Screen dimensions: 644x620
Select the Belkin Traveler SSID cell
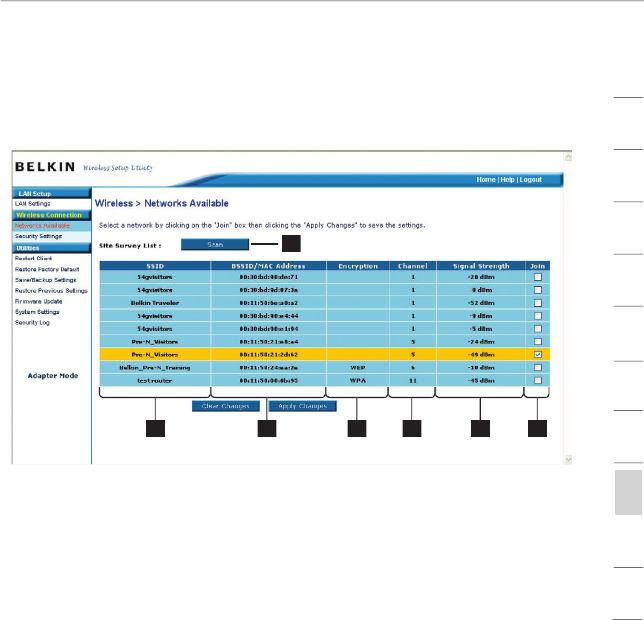[x=155, y=303]
